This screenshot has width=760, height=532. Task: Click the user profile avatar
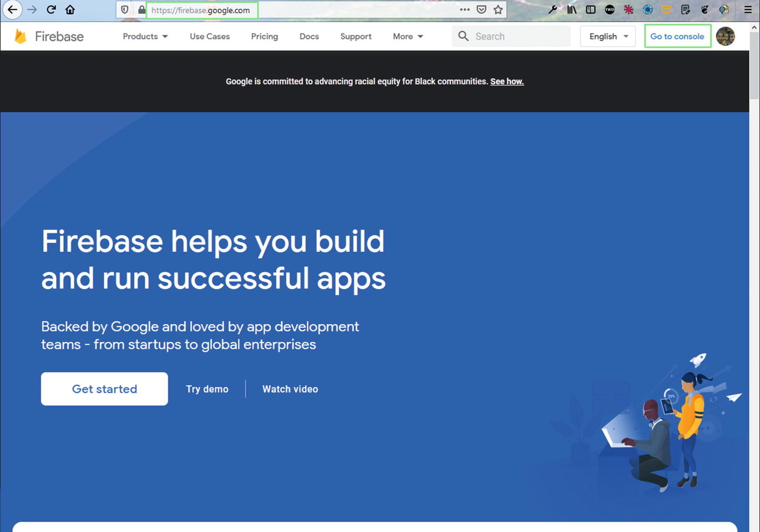pos(725,36)
